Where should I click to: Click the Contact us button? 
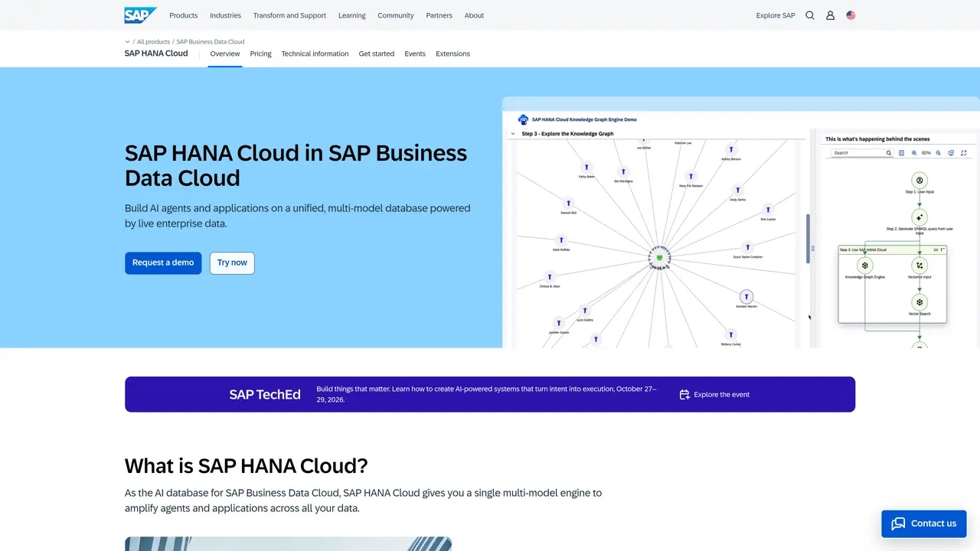coord(923,523)
